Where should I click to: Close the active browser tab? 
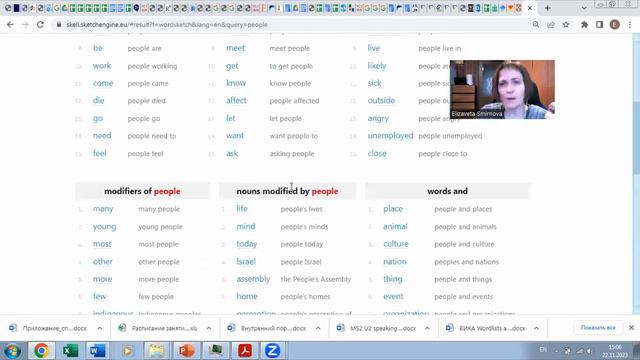[530, 8]
